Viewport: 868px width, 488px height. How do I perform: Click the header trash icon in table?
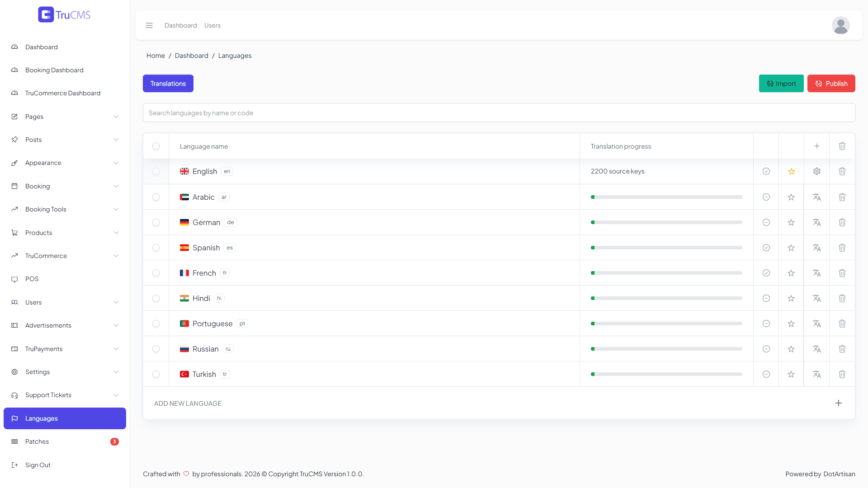tap(842, 146)
